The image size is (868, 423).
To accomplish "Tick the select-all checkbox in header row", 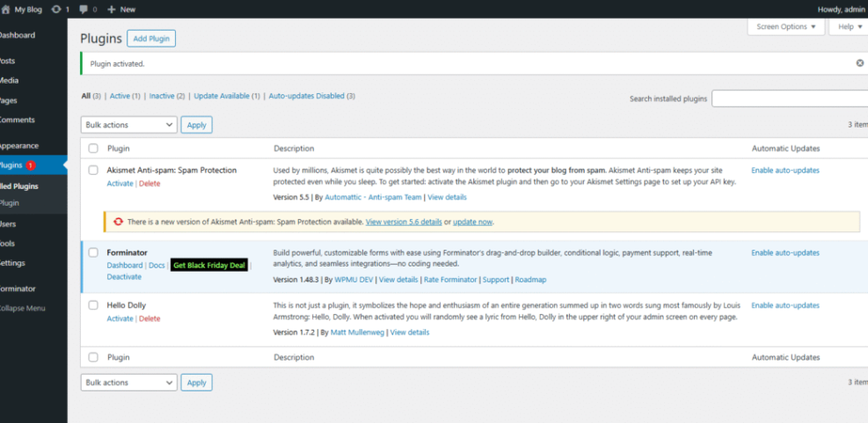I will (x=93, y=149).
